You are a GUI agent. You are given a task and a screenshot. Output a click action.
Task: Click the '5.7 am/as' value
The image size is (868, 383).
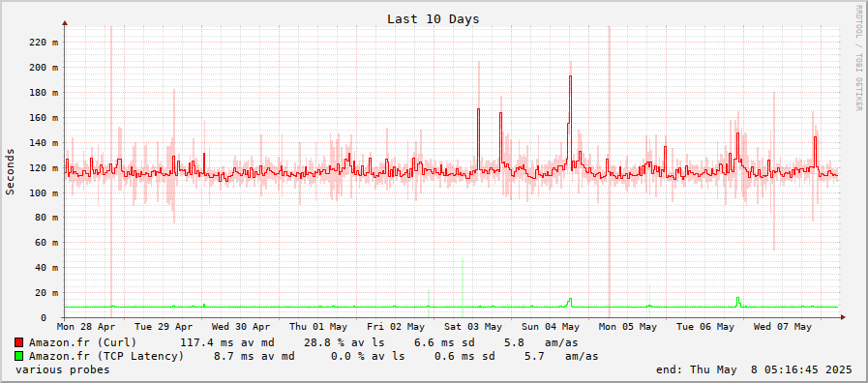(561, 357)
